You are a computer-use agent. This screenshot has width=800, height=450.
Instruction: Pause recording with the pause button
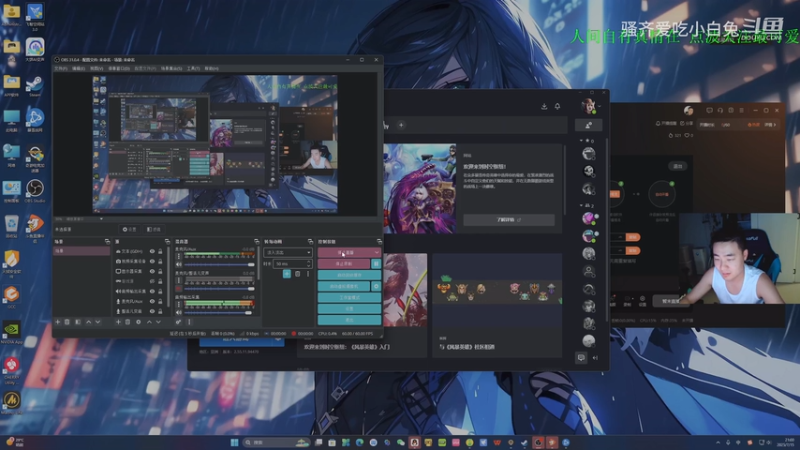(x=376, y=264)
